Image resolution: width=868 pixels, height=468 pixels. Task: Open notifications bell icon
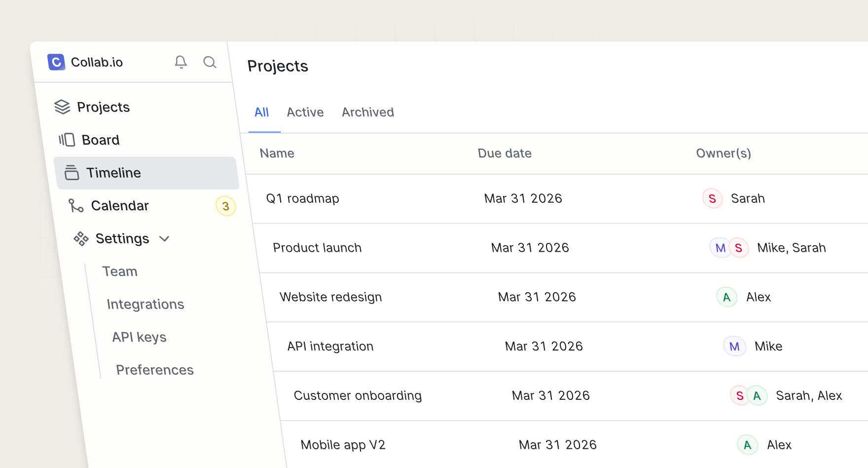[x=181, y=62]
